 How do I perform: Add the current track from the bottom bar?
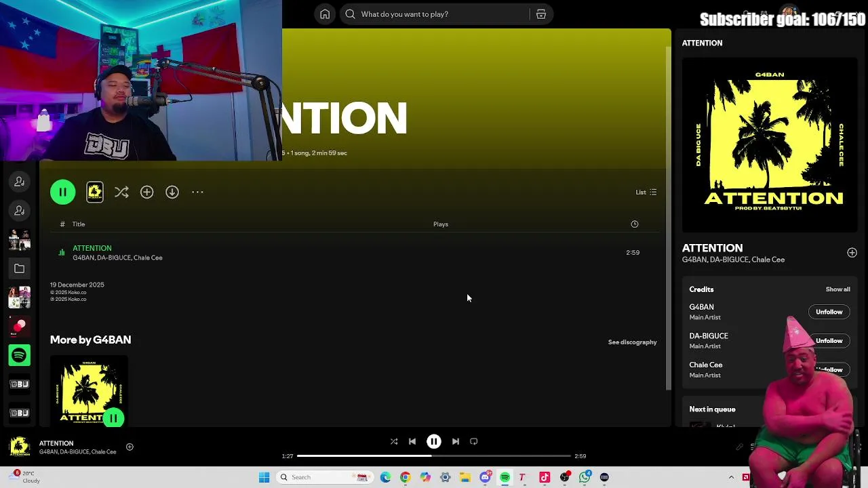(x=130, y=447)
